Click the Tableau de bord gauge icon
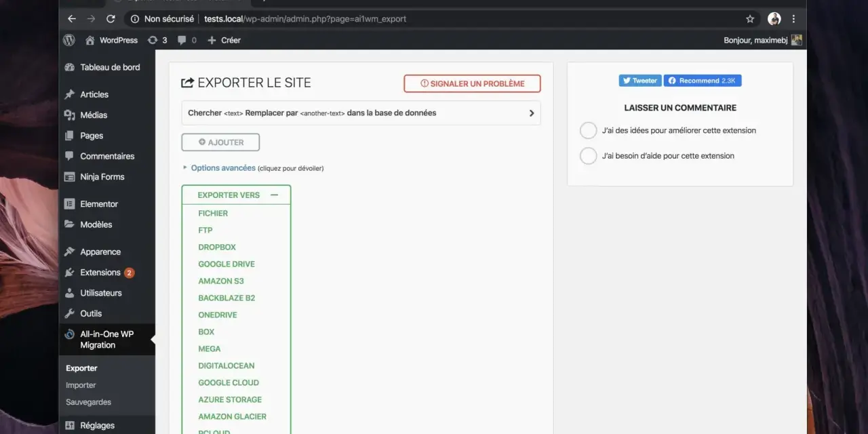Screen dimensions: 868x434 pos(69,67)
